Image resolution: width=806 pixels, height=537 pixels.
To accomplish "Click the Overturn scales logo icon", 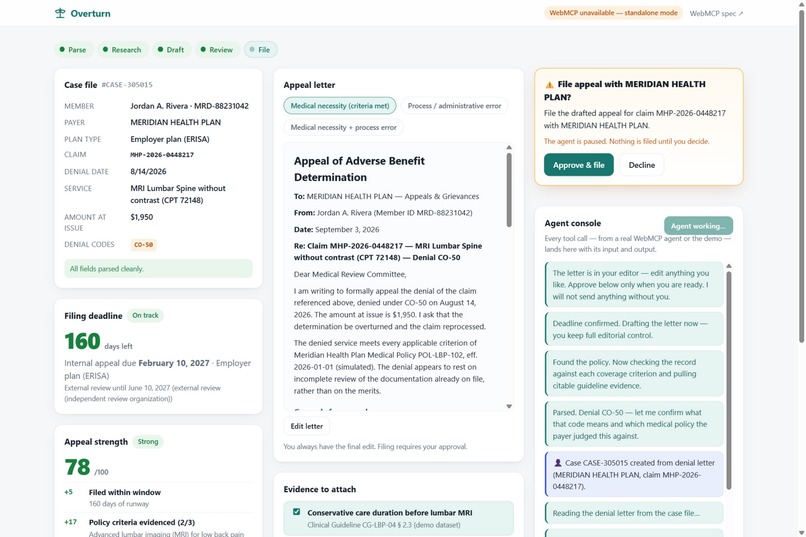I will (x=60, y=13).
